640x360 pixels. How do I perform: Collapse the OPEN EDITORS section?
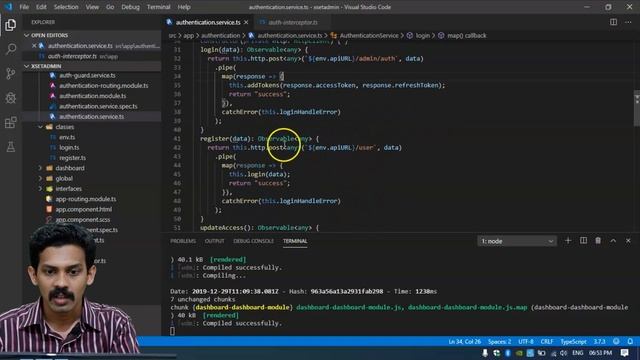[27, 36]
